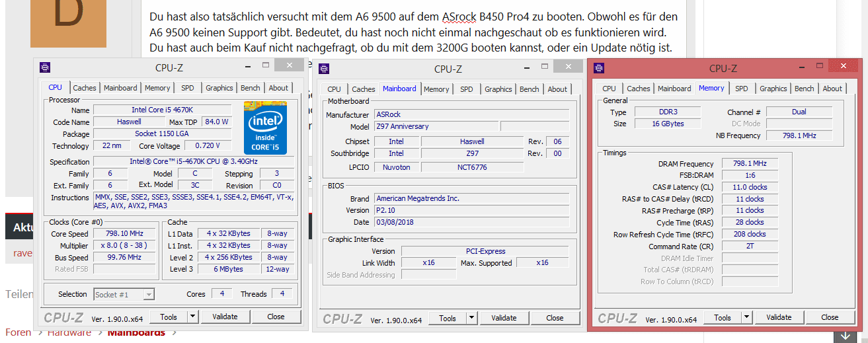Viewport: 868px width, 343px height.
Task: Click Close button in left CPU-Z window
Action: 276,317
